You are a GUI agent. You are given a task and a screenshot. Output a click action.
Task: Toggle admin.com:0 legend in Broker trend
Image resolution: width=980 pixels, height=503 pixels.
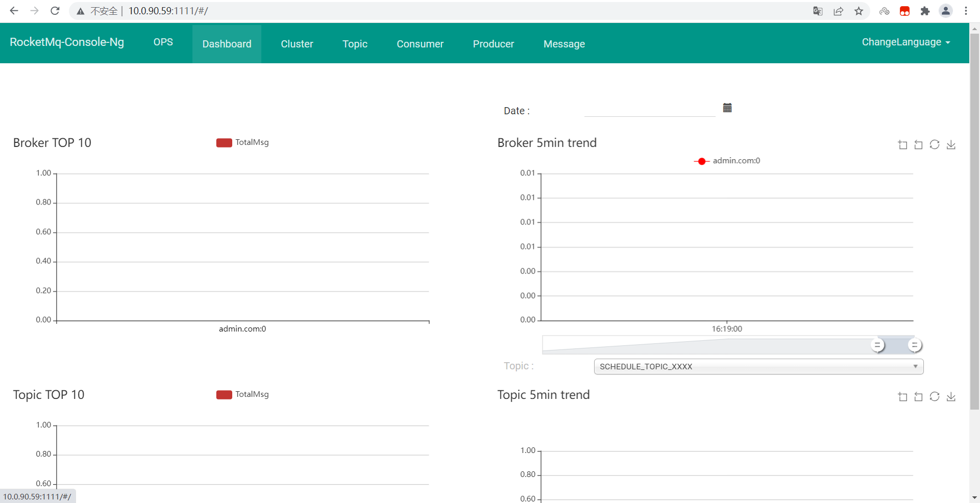coord(727,161)
